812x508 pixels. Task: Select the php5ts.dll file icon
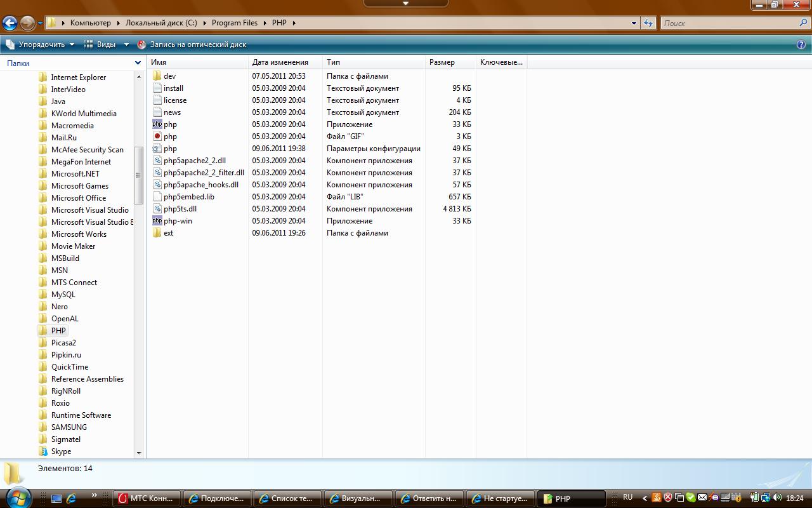click(x=157, y=209)
